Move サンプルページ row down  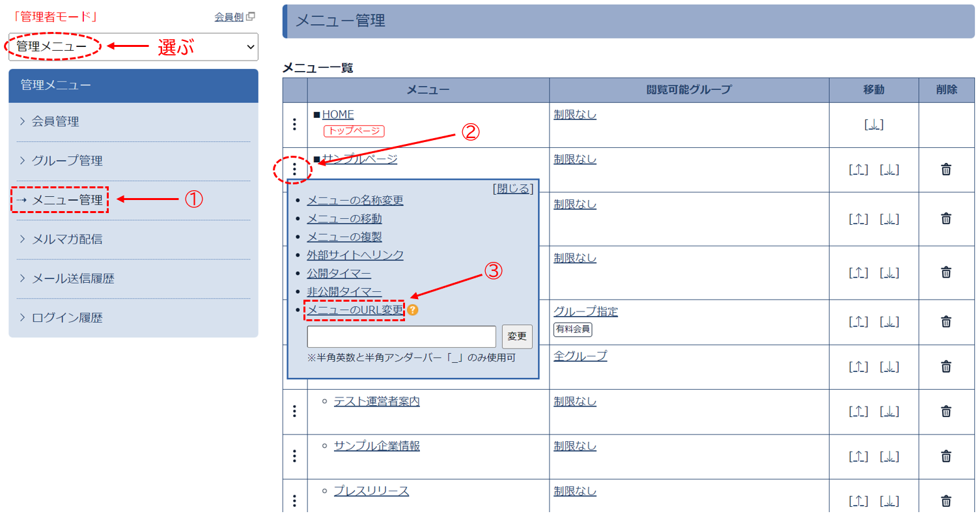tap(889, 170)
